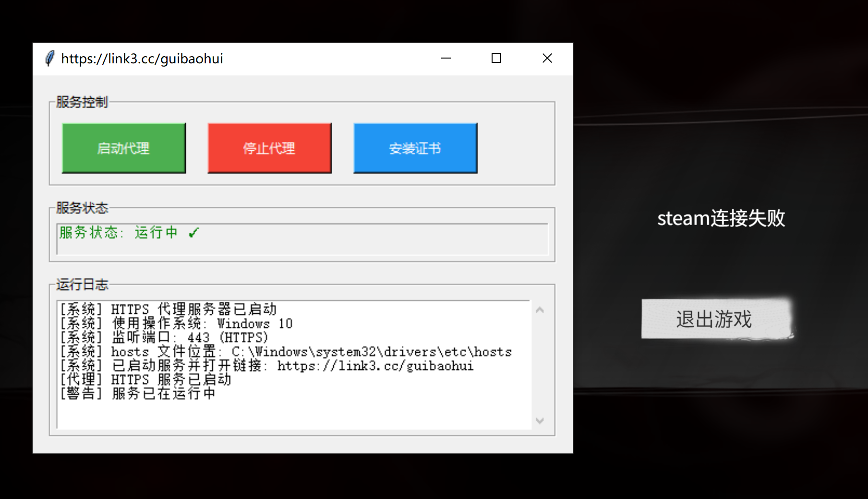The image size is (868, 499).
Task: Click the steam连接失败 message text
Action: pyautogui.click(x=721, y=218)
